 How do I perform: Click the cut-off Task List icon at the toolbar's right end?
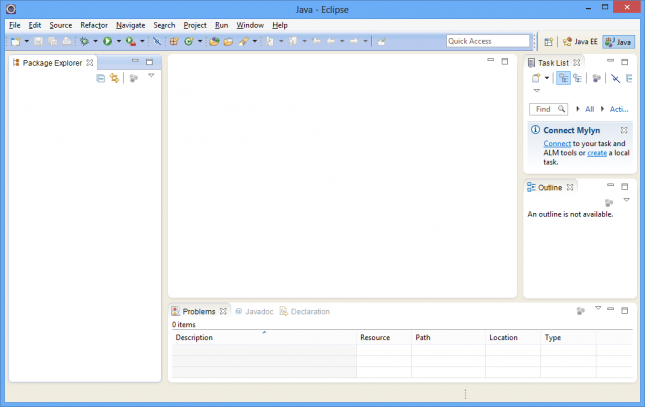tap(629, 78)
